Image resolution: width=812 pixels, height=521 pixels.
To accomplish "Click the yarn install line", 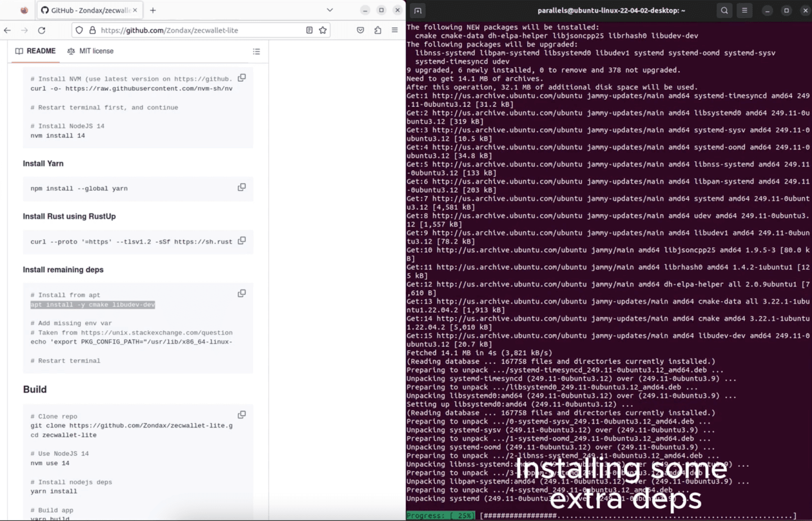I will [x=54, y=492].
